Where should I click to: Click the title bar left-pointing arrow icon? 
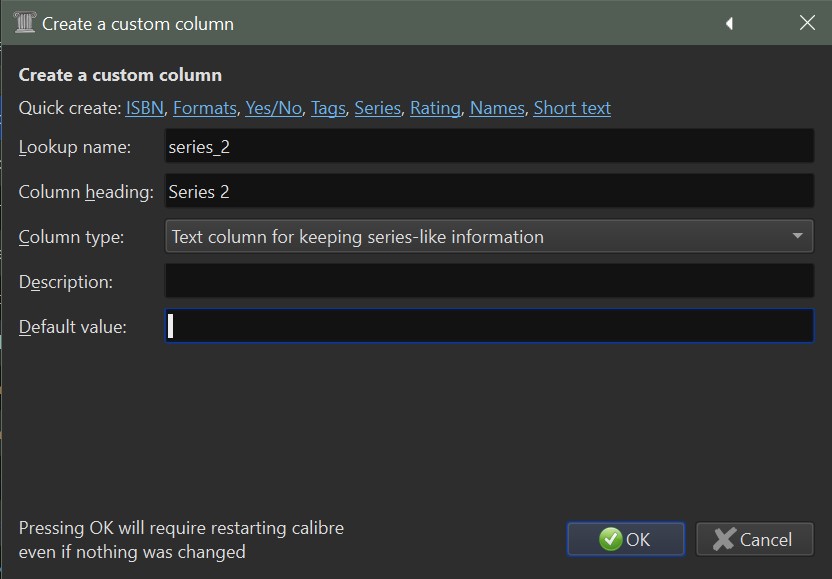730,23
